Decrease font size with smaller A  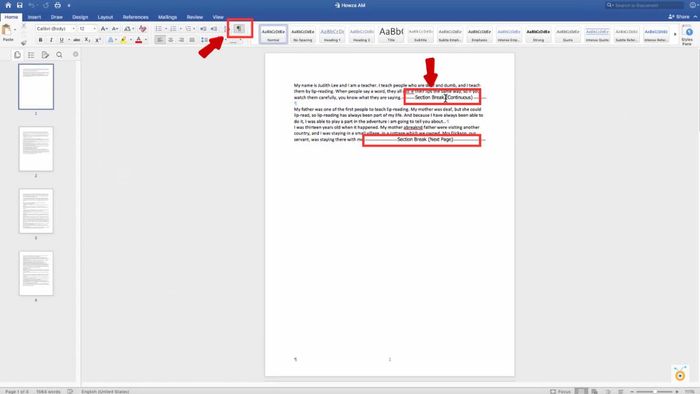pos(115,29)
